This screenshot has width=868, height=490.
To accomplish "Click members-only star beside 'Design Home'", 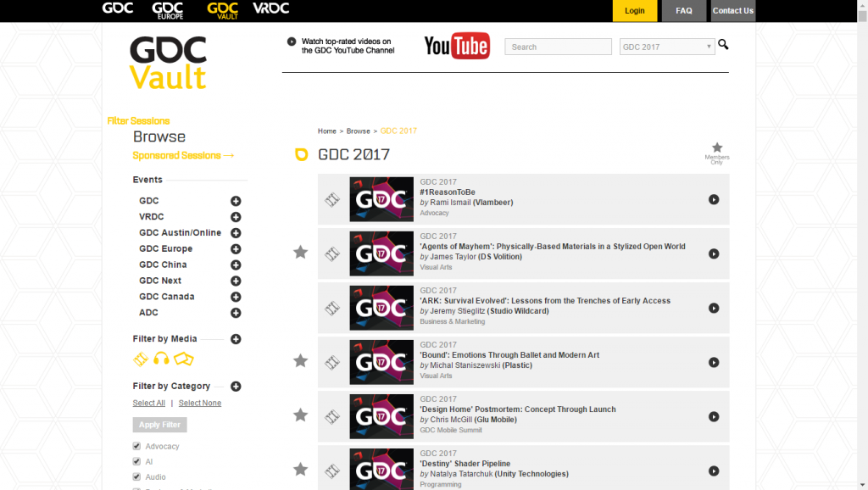I will (301, 415).
